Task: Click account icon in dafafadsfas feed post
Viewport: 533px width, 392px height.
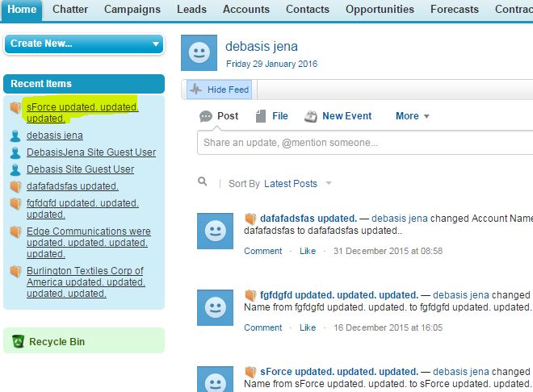Action: (x=250, y=219)
